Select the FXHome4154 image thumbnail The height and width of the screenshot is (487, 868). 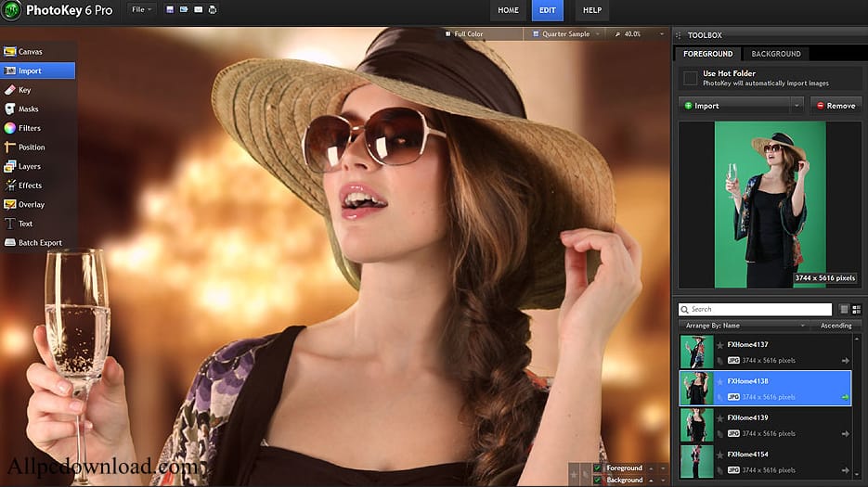696,462
